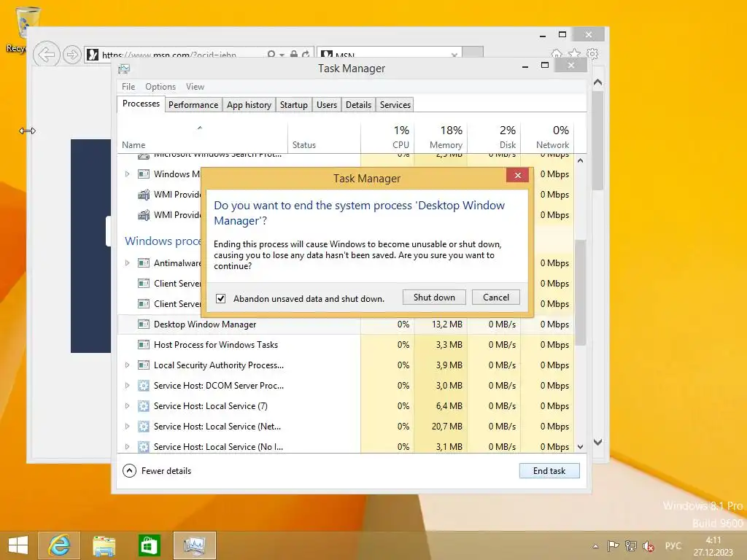Switch to the App history tab

pos(249,105)
